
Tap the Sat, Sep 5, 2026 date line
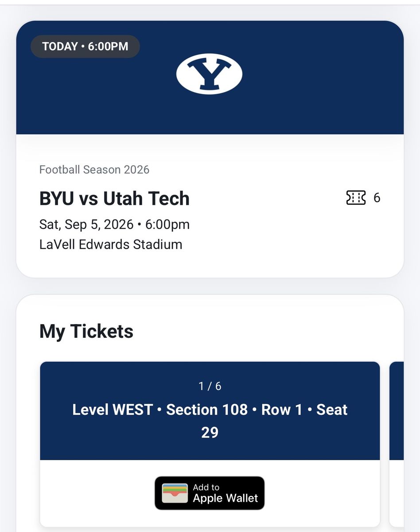pyautogui.click(x=114, y=224)
